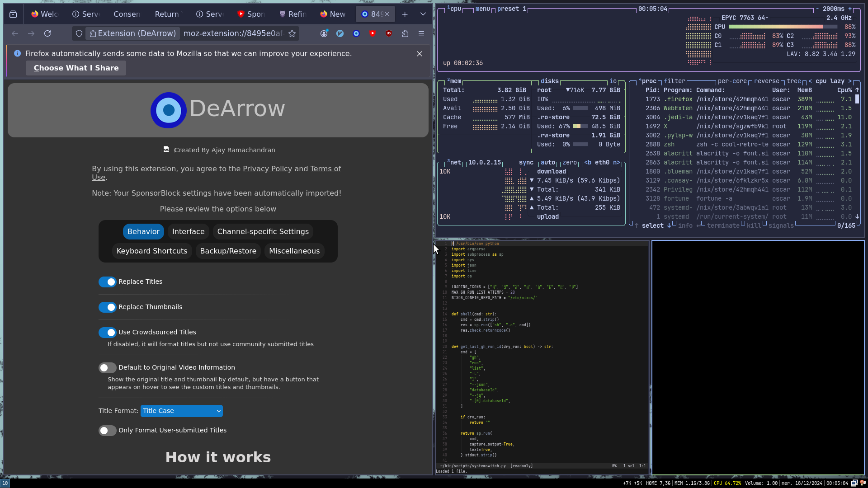Screen dimensions: 868x488
Task: Select the Interface settings tab
Action: click(189, 232)
